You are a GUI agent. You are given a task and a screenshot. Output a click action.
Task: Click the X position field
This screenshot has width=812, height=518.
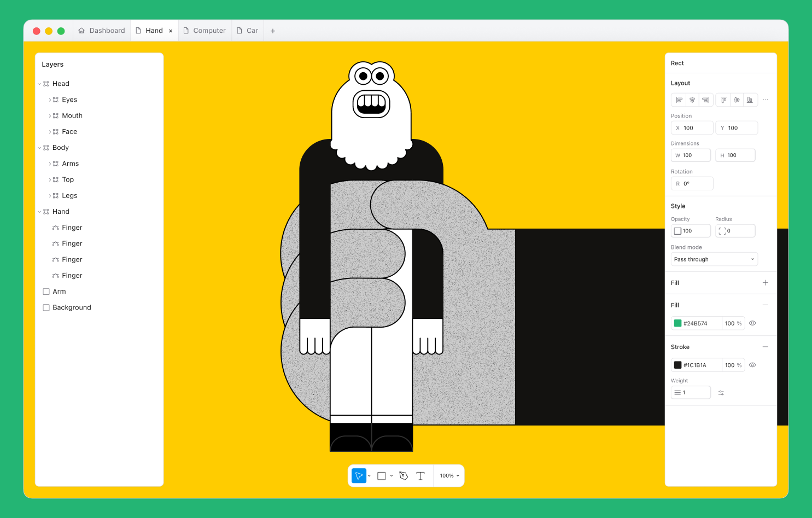click(x=692, y=128)
